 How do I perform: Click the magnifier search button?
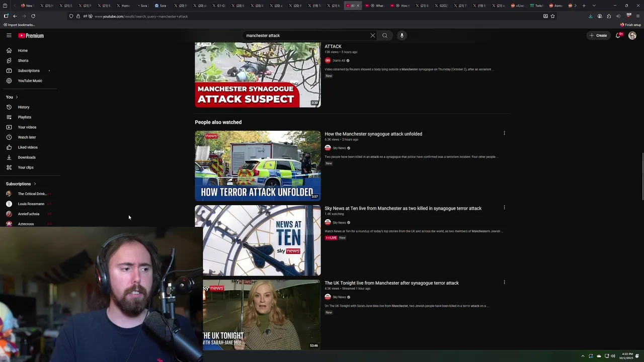click(x=385, y=36)
